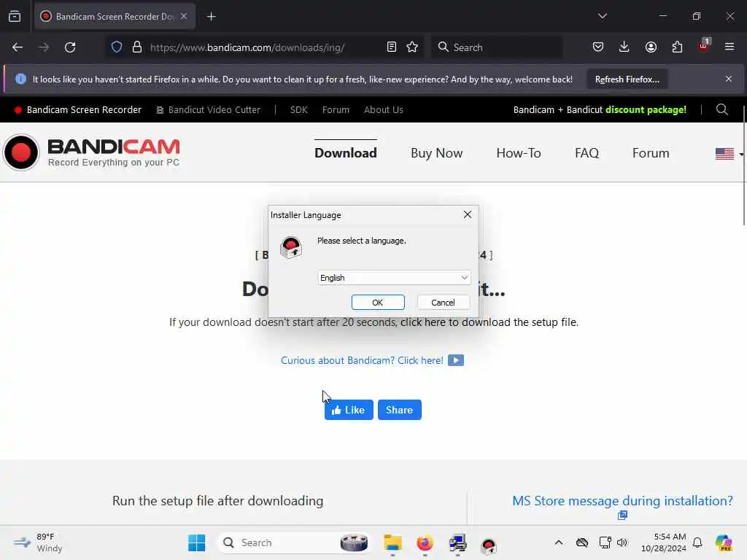Open a new tab with the plus icon
747x560 pixels.
[x=211, y=17]
